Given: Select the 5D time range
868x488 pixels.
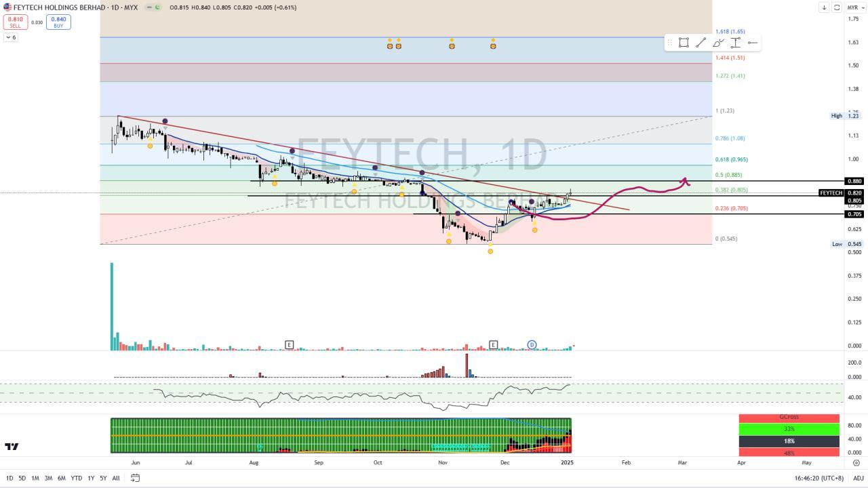Looking at the screenshot, I should (x=22, y=479).
